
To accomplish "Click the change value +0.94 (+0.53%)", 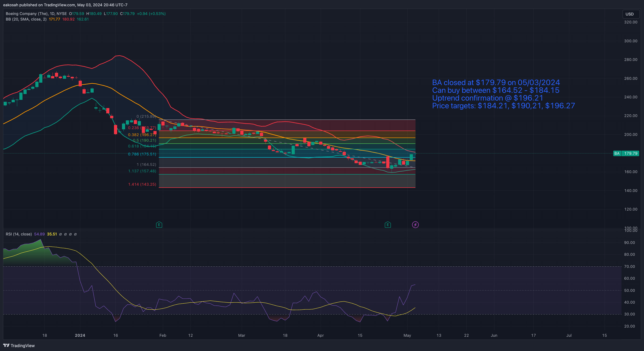I will 151,14.
